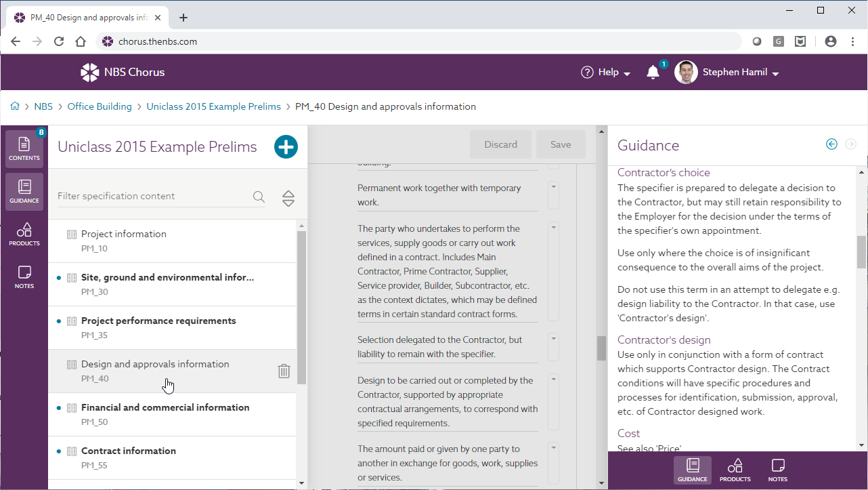Open the Help dropdown menu

click(606, 73)
